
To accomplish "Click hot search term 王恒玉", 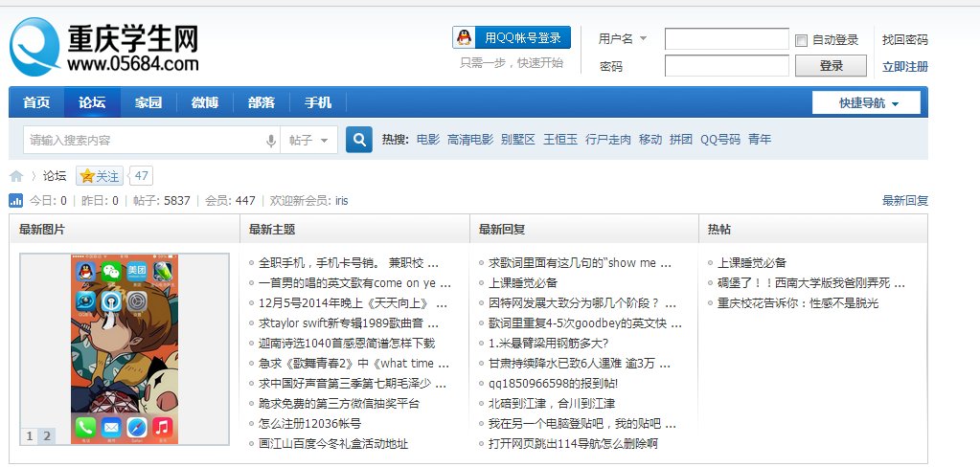I will (x=560, y=139).
